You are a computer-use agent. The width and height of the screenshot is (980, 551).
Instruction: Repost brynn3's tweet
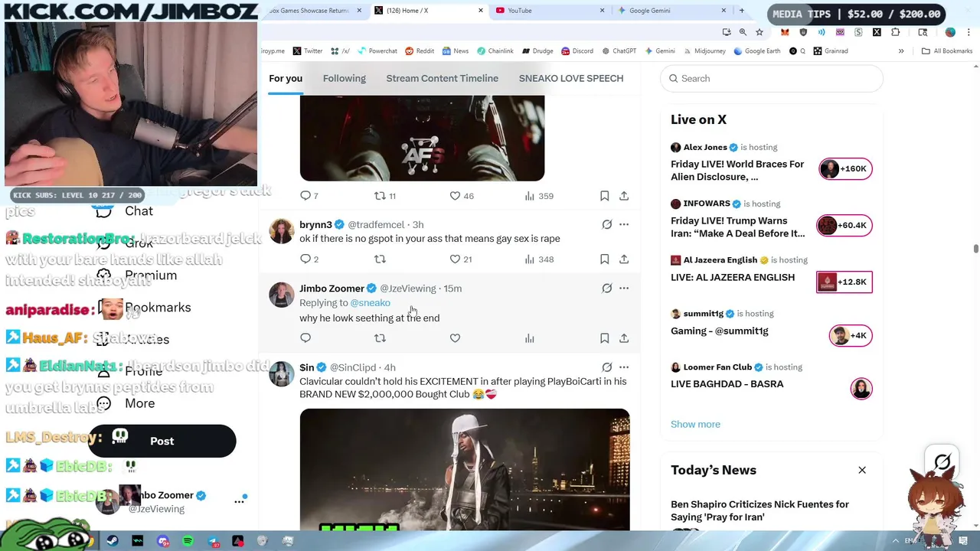(x=380, y=259)
